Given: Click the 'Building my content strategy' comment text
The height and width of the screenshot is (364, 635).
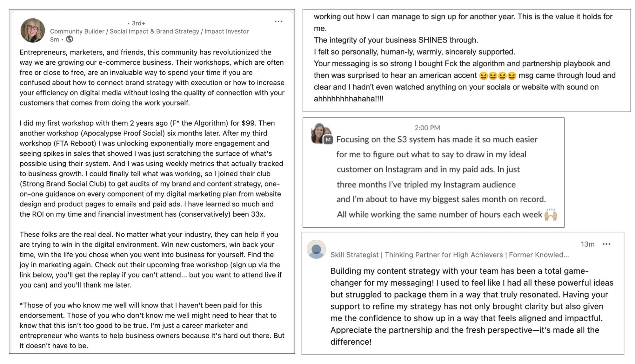Looking at the screenshot, I should pos(471,306).
